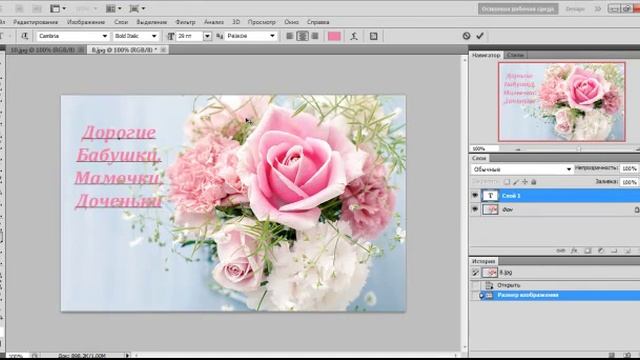Click the Открыть history state icon
This screenshot has height=360, width=640.
489,285
